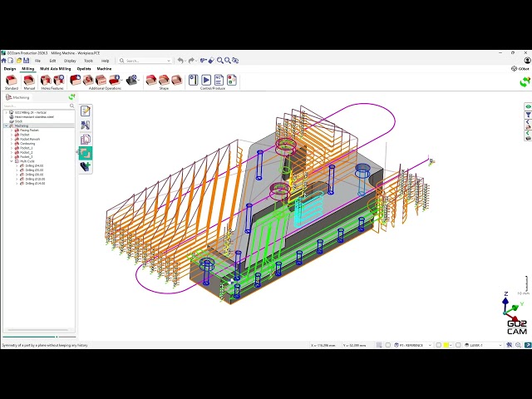The height and width of the screenshot is (399, 532).
Task: Collapse the Machining tree node
Action: (x=6, y=126)
